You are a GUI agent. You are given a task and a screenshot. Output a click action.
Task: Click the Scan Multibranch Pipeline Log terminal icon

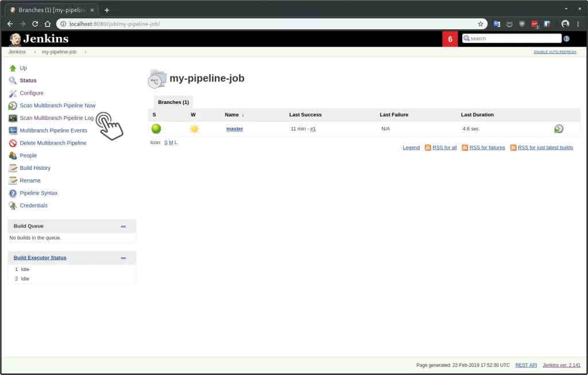tap(13, 118)
